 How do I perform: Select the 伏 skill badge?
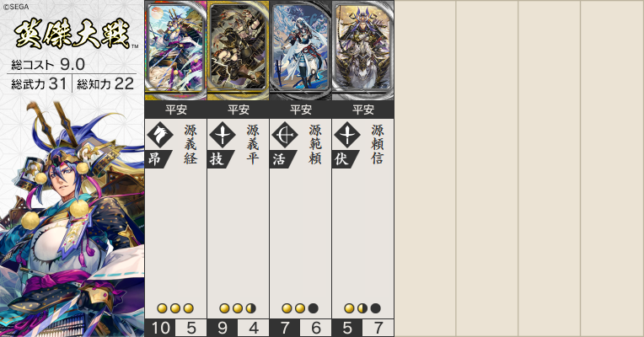point(346,159)
